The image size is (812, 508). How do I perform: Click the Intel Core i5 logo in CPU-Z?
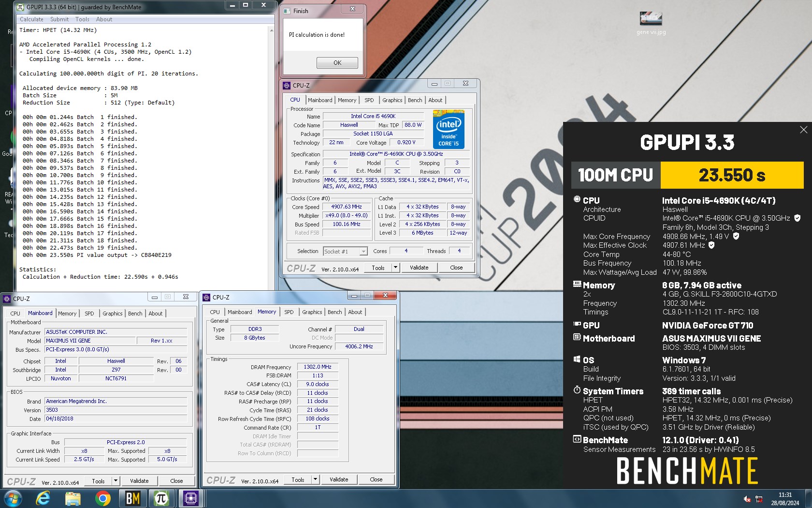449,129
